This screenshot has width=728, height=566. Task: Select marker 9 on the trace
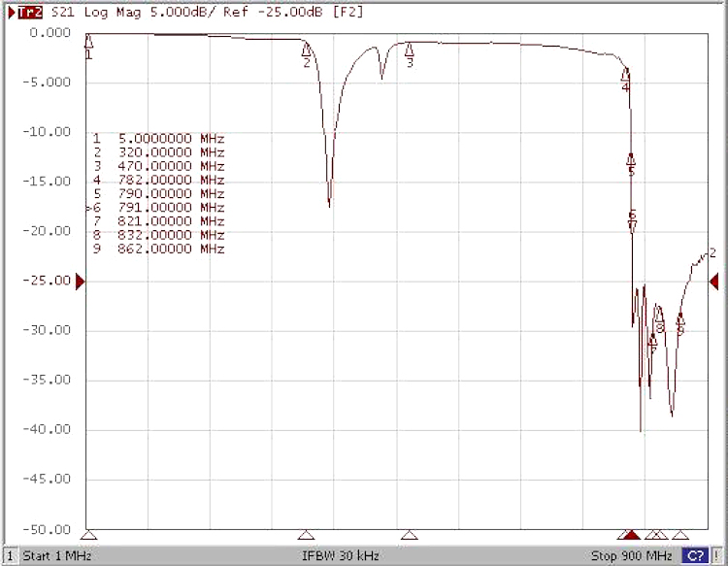pyautogui.click(x=680, y=319)
